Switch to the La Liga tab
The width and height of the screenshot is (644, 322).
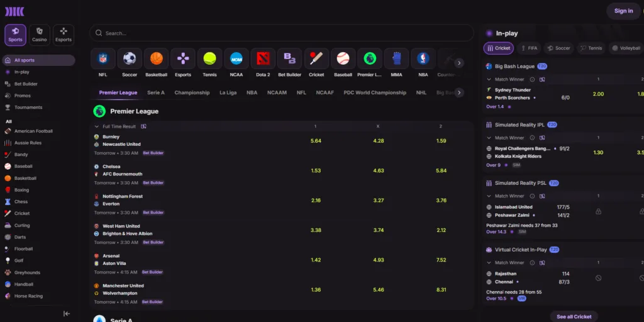(228, 92)
